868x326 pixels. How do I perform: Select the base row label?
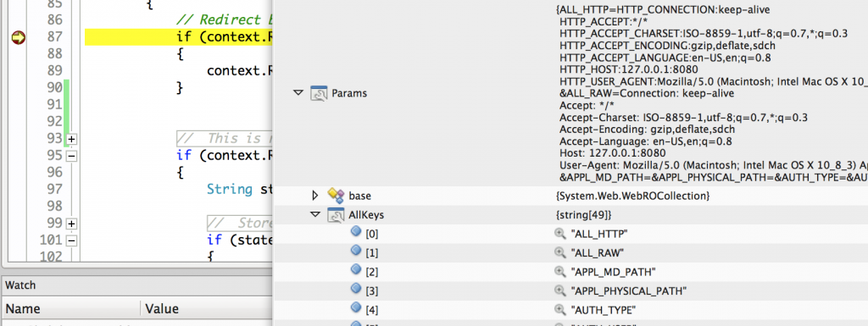359,196
